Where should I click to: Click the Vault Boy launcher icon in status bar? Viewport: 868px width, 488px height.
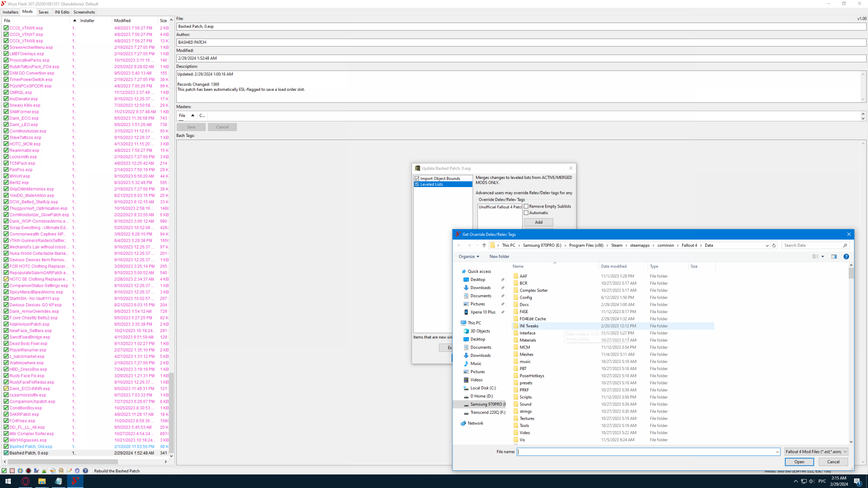tap(20, 471)
